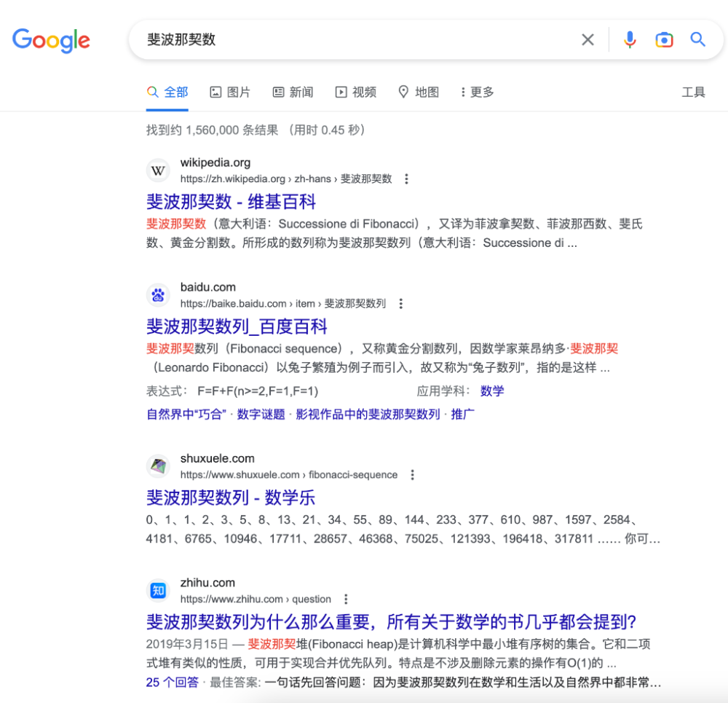Select the microphone voice search icon

(629, 39)
